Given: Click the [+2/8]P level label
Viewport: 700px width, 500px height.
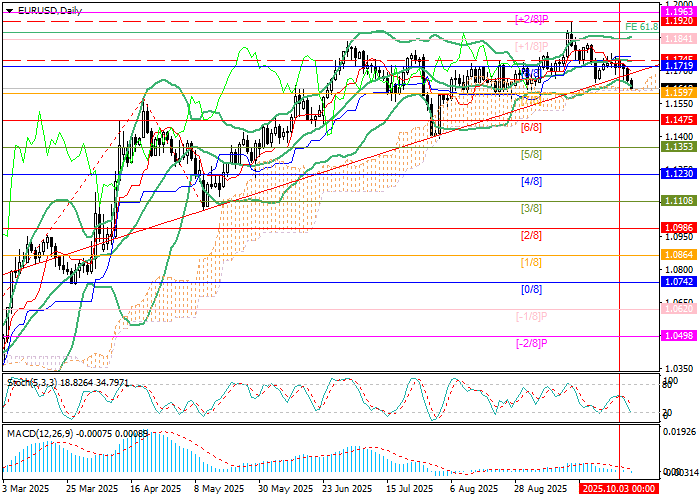Looking at the screenshot, I should pos(531,19).
